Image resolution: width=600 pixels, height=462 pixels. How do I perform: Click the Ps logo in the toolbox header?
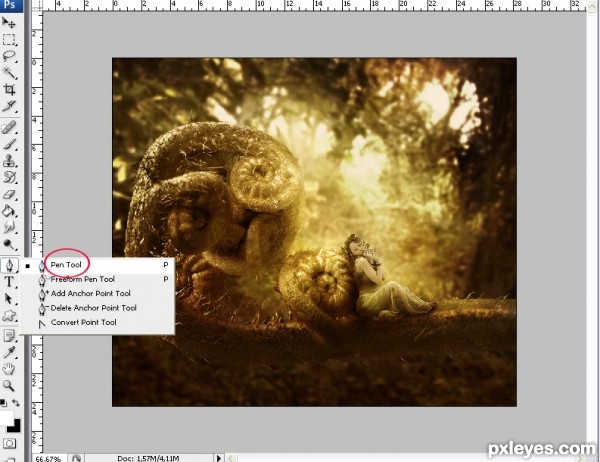[x=10, y=5]
